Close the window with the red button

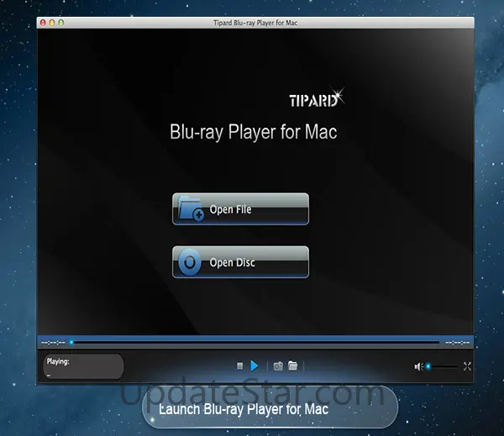[x=43, y=23]
